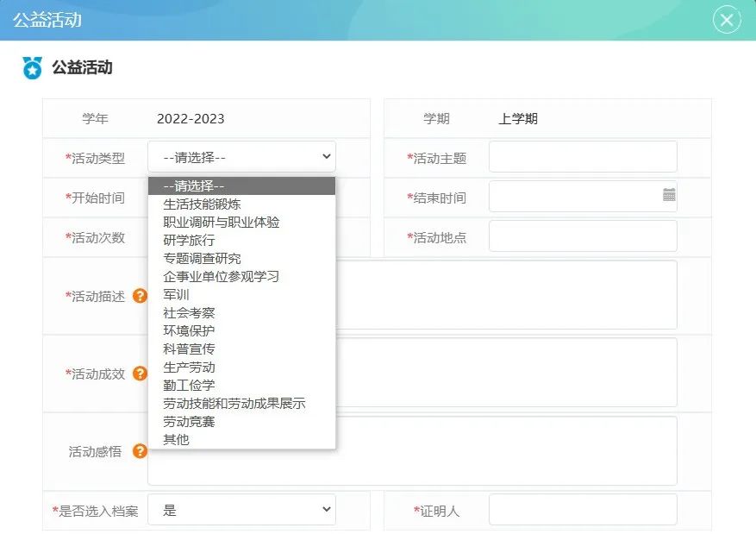Screen dimensions: 756x534
Task: Select 生活技能锻炼 from the list
Action: point(202,204)
